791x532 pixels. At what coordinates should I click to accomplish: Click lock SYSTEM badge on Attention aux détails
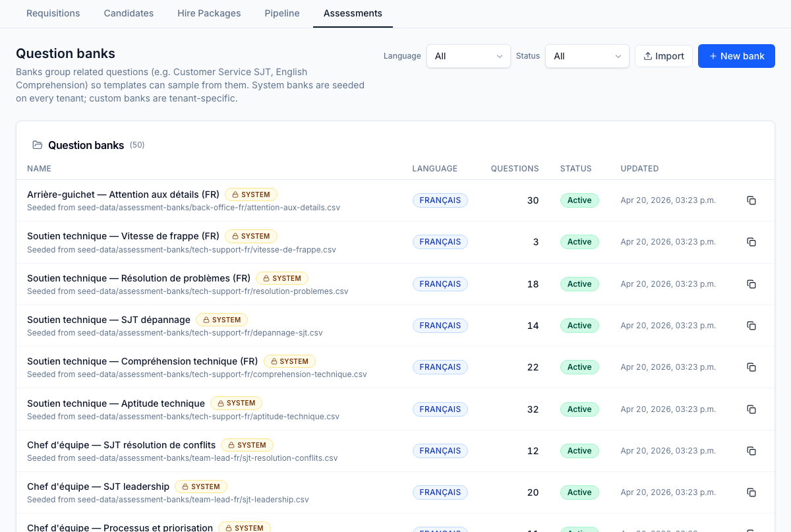251,194
